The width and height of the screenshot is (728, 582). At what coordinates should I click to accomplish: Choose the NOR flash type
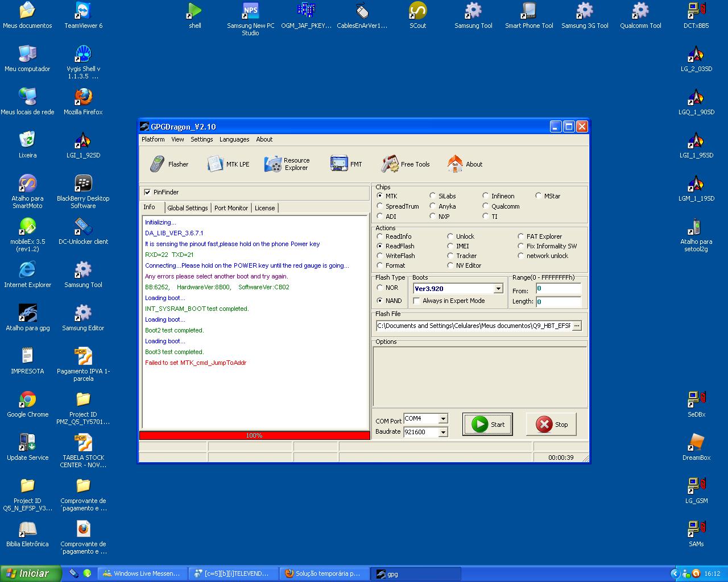tap(380, 288)
